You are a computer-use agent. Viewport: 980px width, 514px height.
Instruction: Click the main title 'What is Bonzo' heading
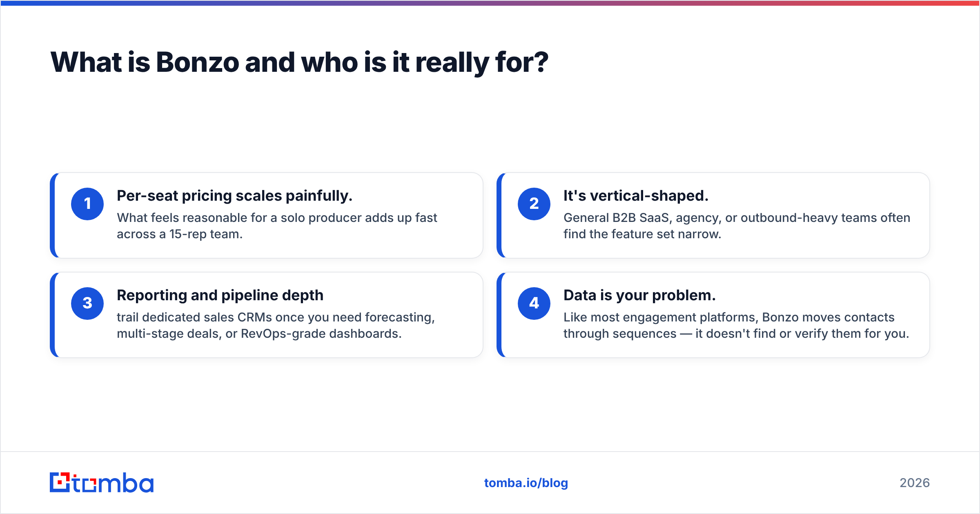pos(299,62)
